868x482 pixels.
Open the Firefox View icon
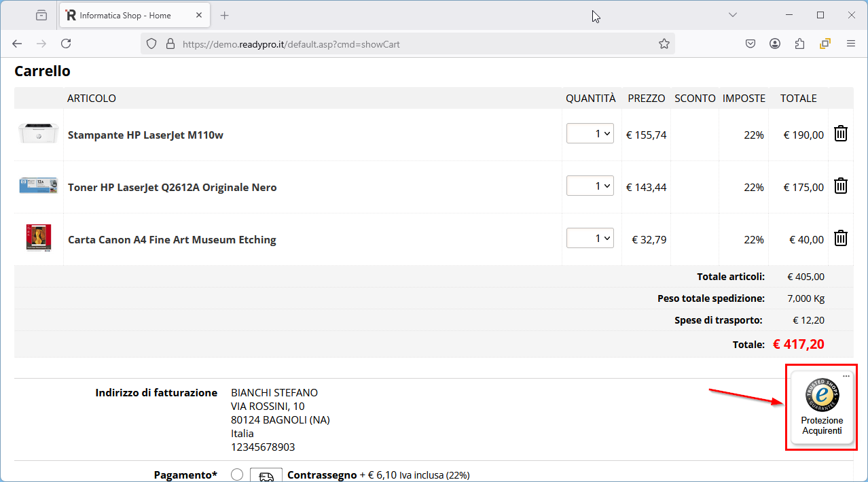42,15
